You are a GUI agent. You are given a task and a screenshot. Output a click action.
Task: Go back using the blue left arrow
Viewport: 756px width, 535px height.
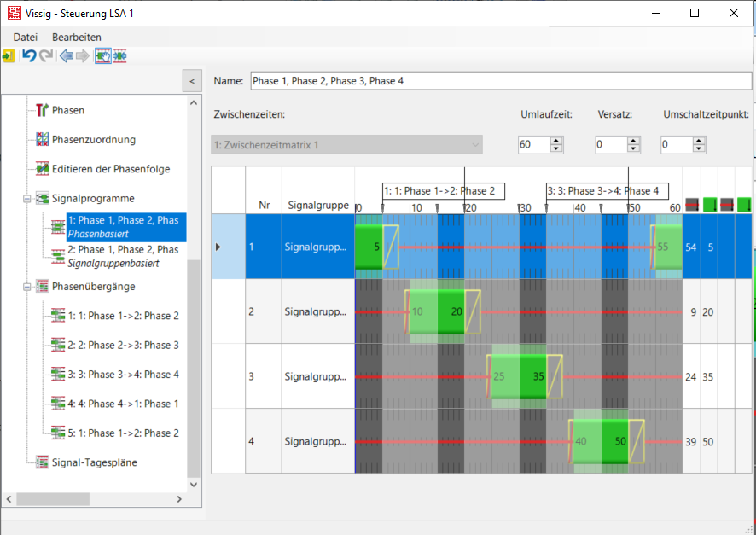coord(66,56)
